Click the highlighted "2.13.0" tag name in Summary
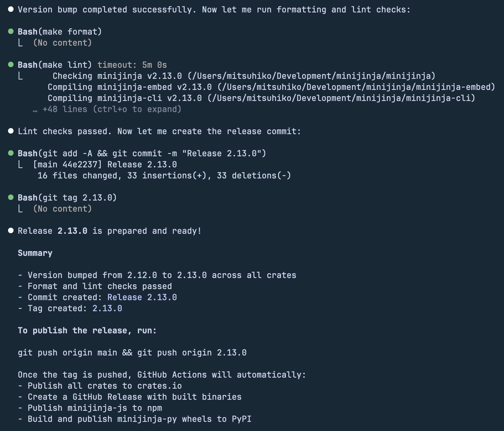The height and width of the screenshot is (431, 504). [107, 308]
